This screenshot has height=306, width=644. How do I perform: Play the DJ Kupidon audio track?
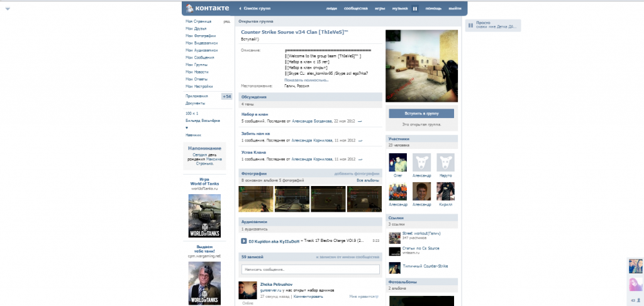(x=243, y=240)
